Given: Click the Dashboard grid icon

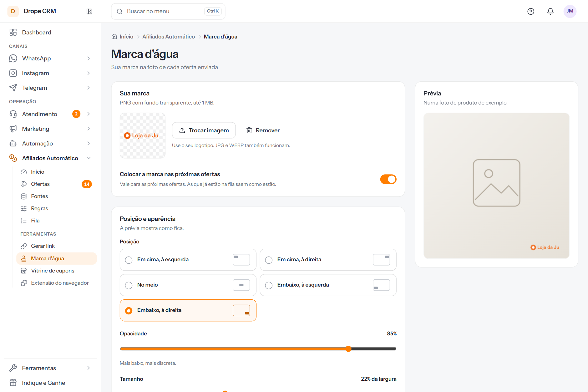Looking at the screenshot, I should [13, 32].
